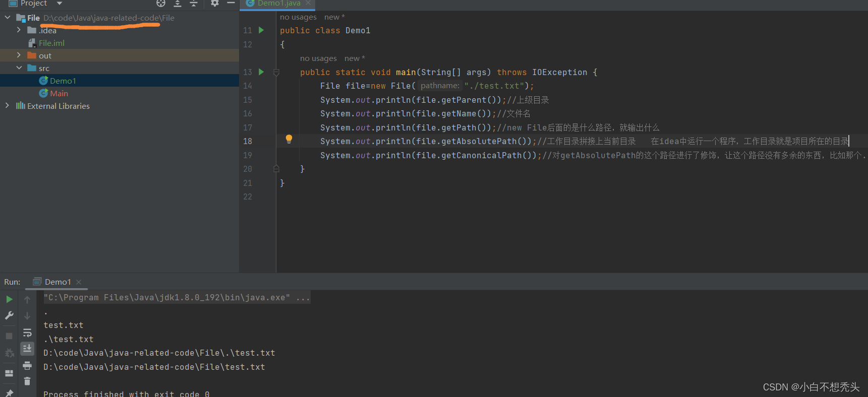
Task: Click console output '.\test.txt' line
Action: [x=69, y=340]
